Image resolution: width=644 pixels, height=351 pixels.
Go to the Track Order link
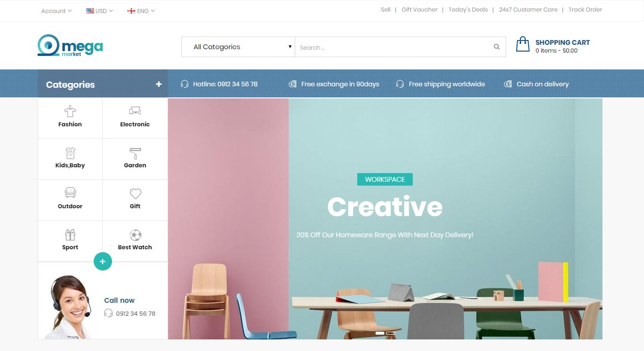(585, 10)
